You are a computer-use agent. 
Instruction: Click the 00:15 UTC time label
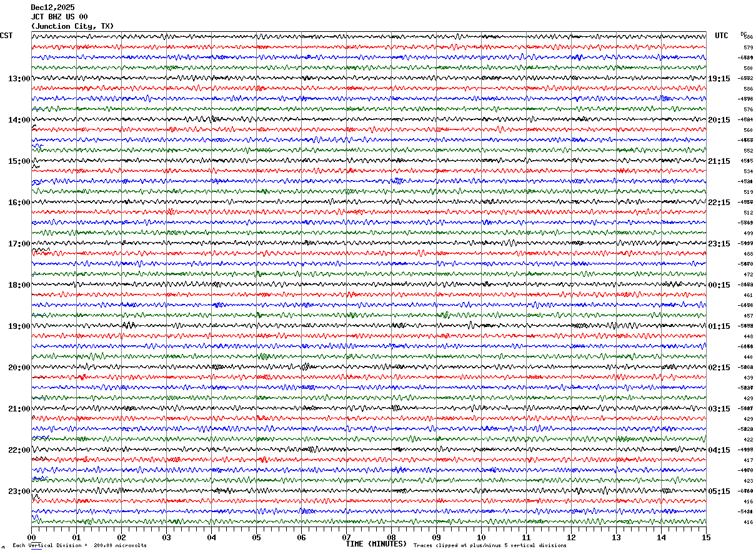[719, 285]
